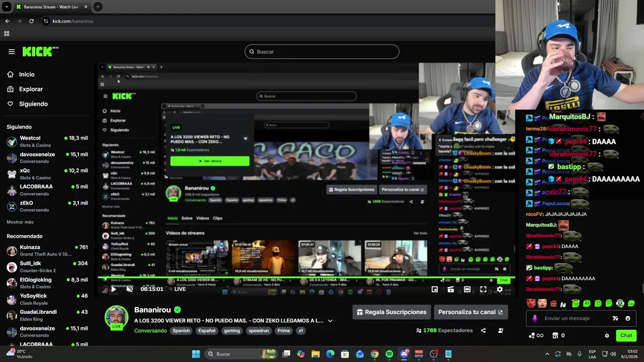The width and height of the screenshot is (644, 362).
Task: Open GuadaLibrandi Elden Ring channel
Action: [47, 315]
